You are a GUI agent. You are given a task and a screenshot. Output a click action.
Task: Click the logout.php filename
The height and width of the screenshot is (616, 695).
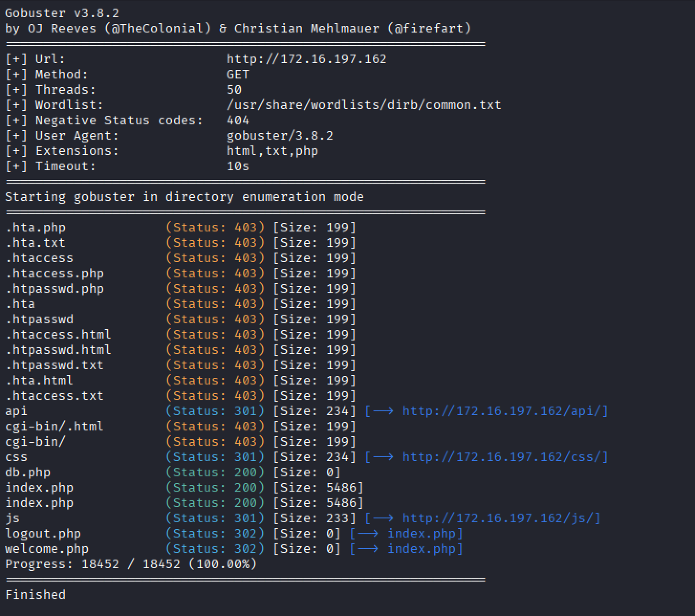tap(43, 534)
